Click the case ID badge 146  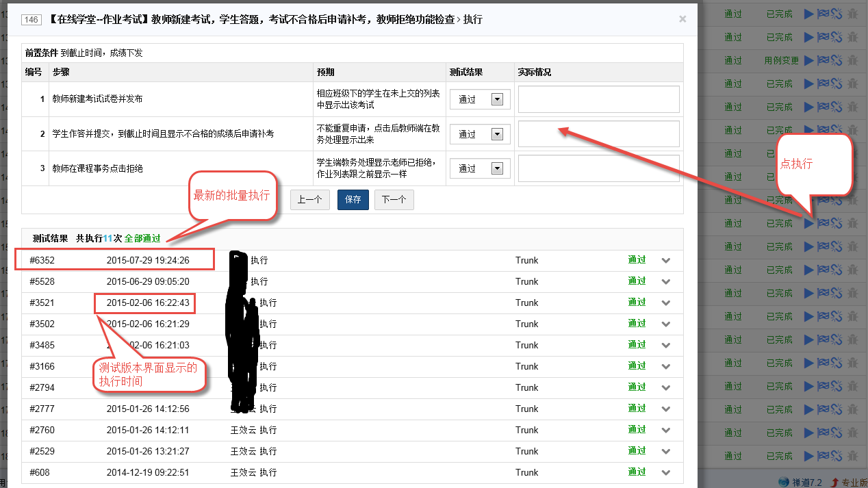coord(32,20)
